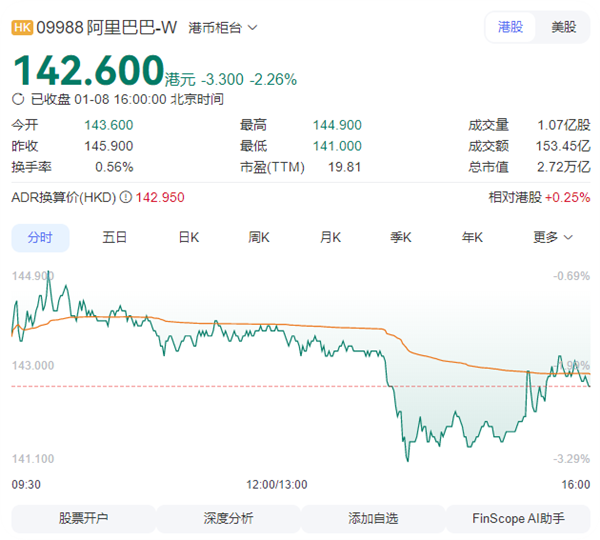
Task: Select the 五日 chart tab
Action: point(114,238)
